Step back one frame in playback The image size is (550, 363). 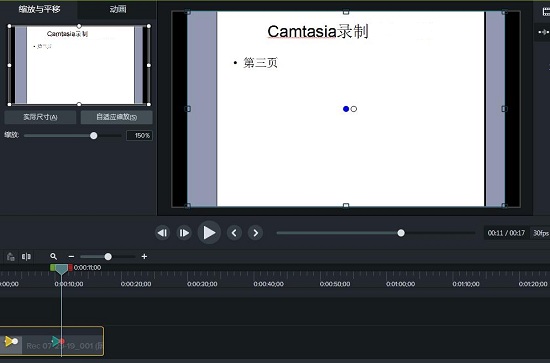point(162,233)
